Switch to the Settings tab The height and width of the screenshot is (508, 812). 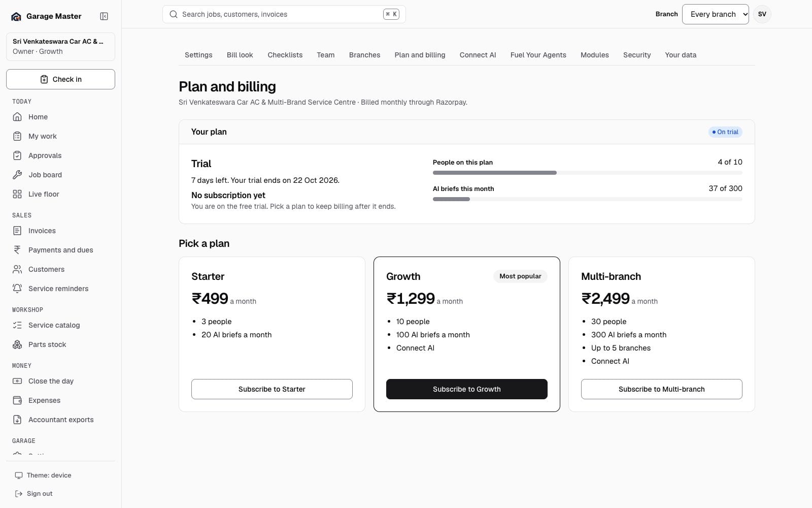(x=198, y=55)
